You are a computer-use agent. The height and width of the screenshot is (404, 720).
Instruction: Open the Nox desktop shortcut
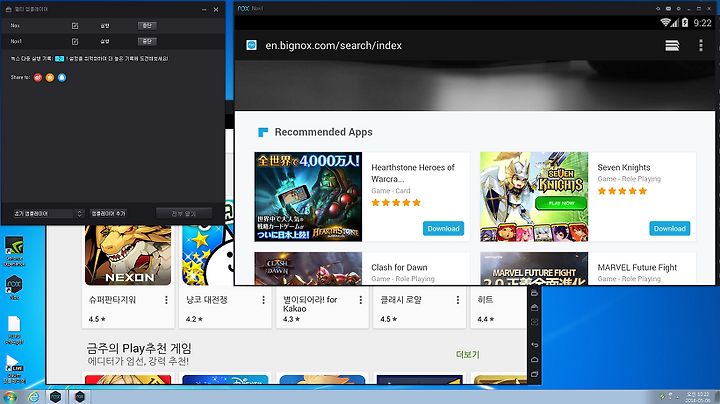tap(14, 287)
